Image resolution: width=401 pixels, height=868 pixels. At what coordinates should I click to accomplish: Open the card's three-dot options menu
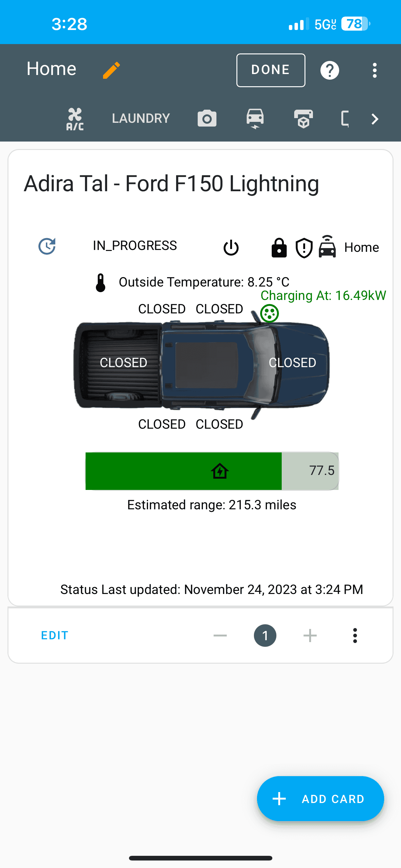pyautogui.click(x=355, y=636)
